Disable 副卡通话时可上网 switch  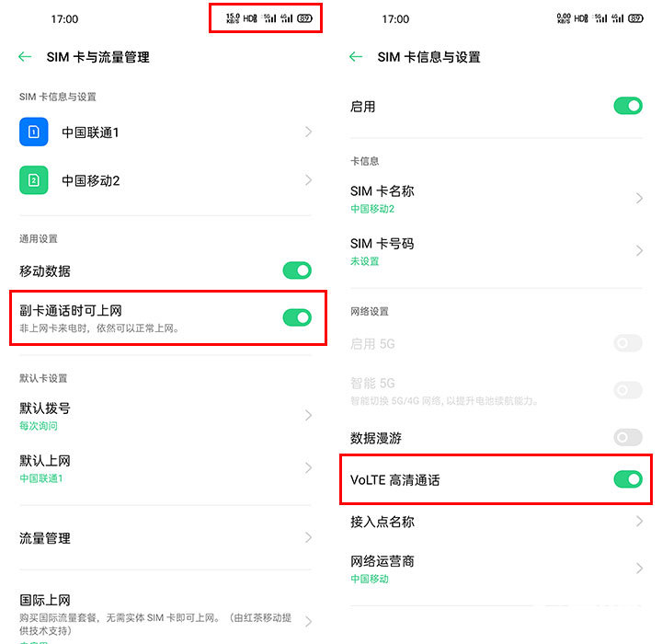click(297, 317)
